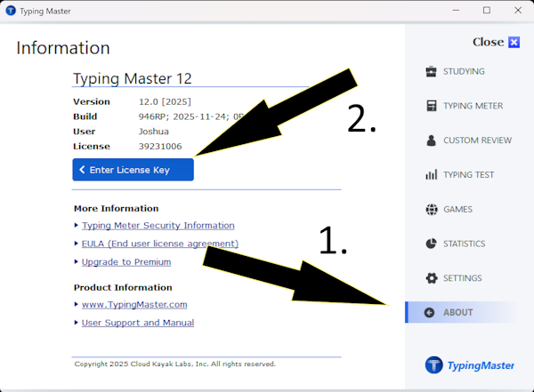Click the Statistics pie chart icon
Image resolution: width=534 pixels, height=392 pixels.
[x=431, y=244]
